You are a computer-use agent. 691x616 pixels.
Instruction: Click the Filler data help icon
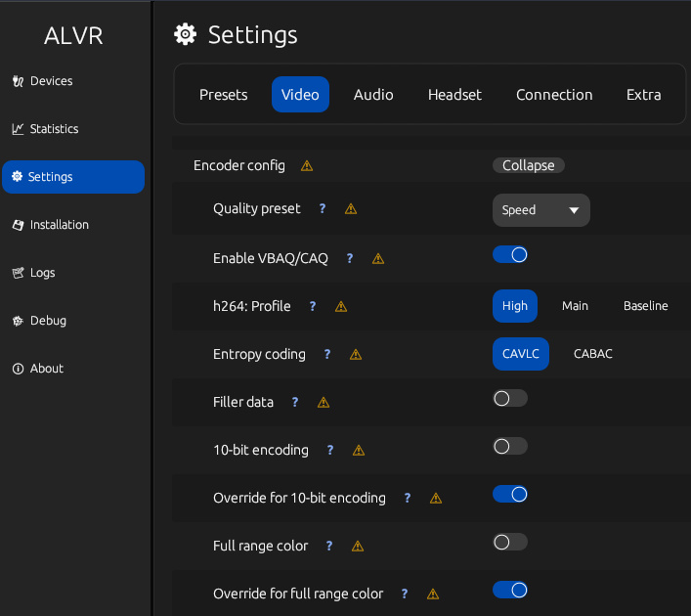pyautogui.click(x=295, y=402)
